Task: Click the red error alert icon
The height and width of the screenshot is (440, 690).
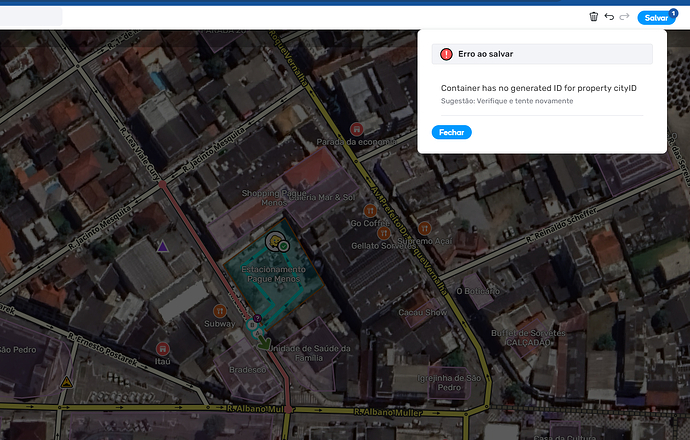Action: 446,54
